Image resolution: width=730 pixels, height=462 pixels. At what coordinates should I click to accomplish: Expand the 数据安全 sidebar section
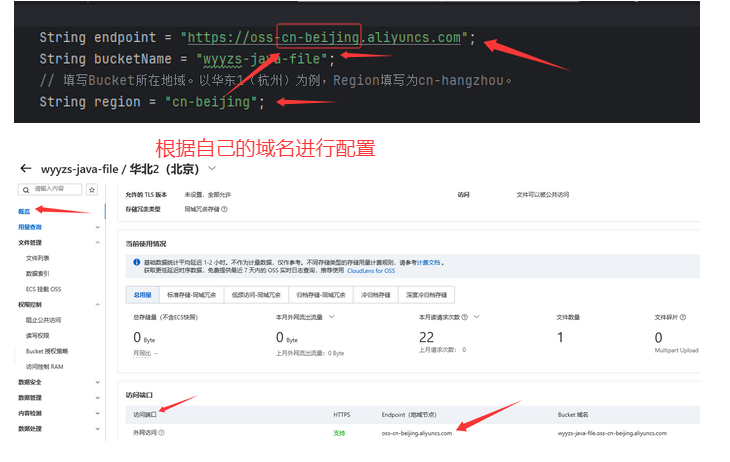[98, 382]
